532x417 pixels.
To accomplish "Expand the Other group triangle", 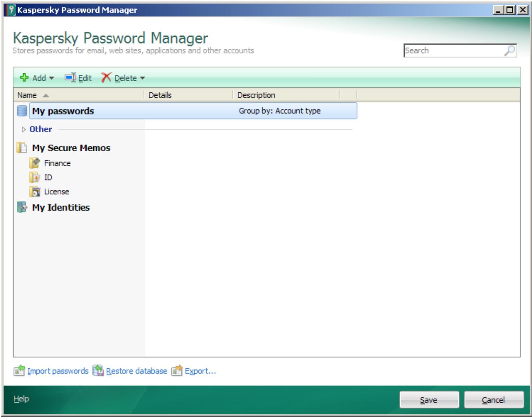I will 24,129.
